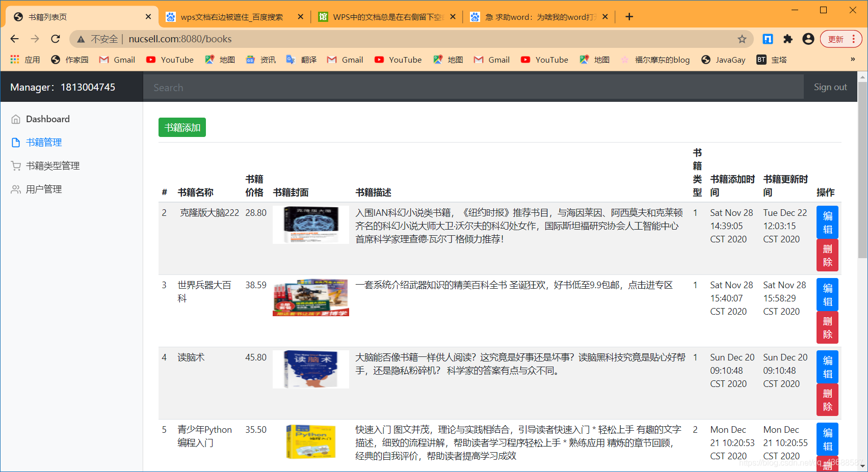Open the 翻译 bookmark
868x472 pixels.
[301, 60]
